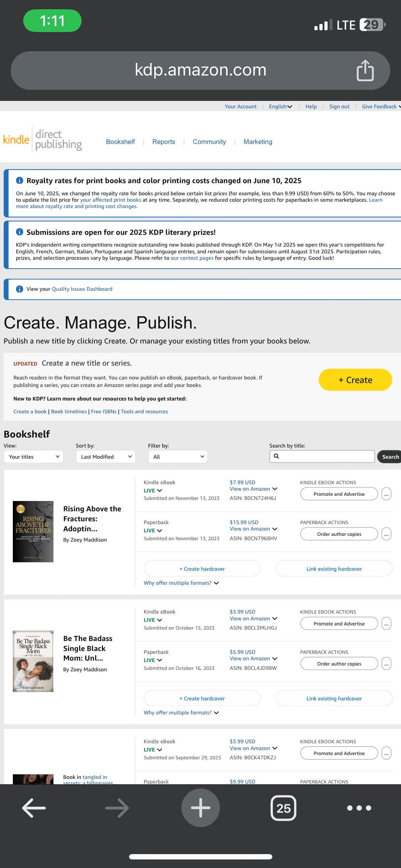Open Your Account link

[x=241, y=107]
